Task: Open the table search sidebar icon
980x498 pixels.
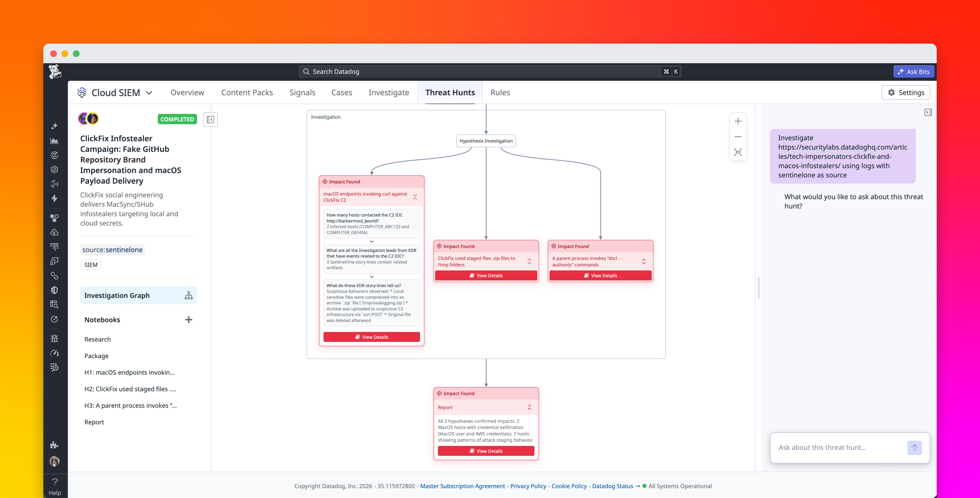Action: (x=55, y=304)
